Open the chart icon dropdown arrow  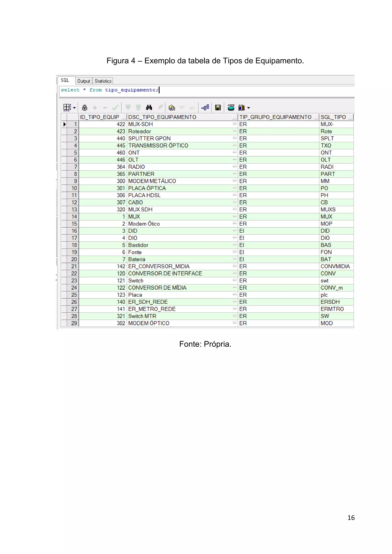tap(249, 108)
